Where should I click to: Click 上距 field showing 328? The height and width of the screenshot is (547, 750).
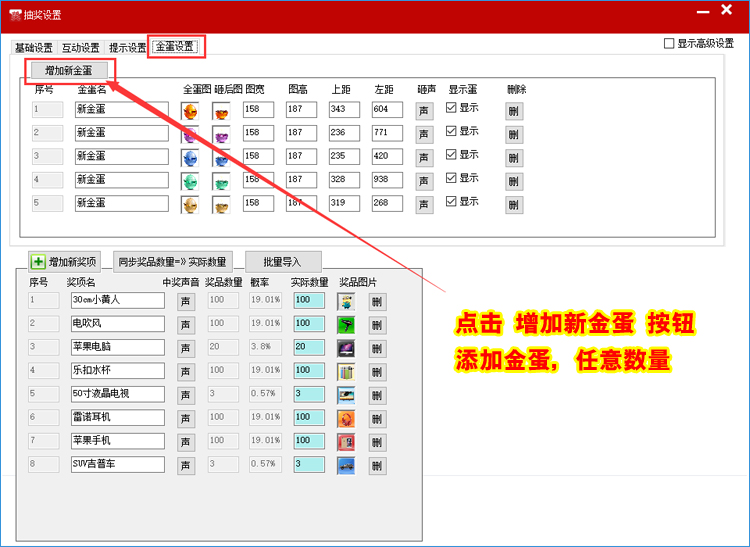coord(344,180)
